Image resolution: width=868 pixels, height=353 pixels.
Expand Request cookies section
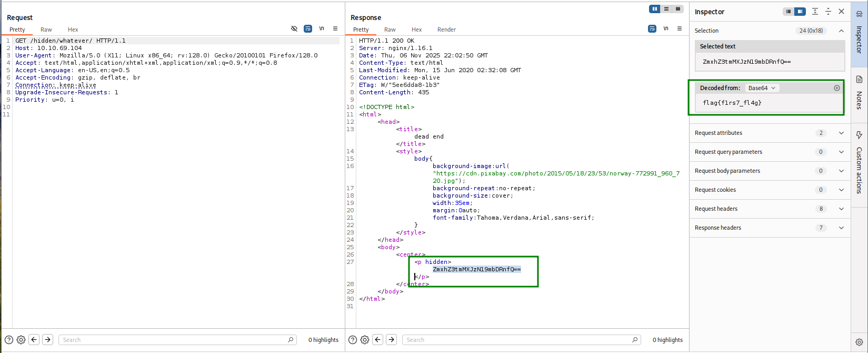(841, 190)
